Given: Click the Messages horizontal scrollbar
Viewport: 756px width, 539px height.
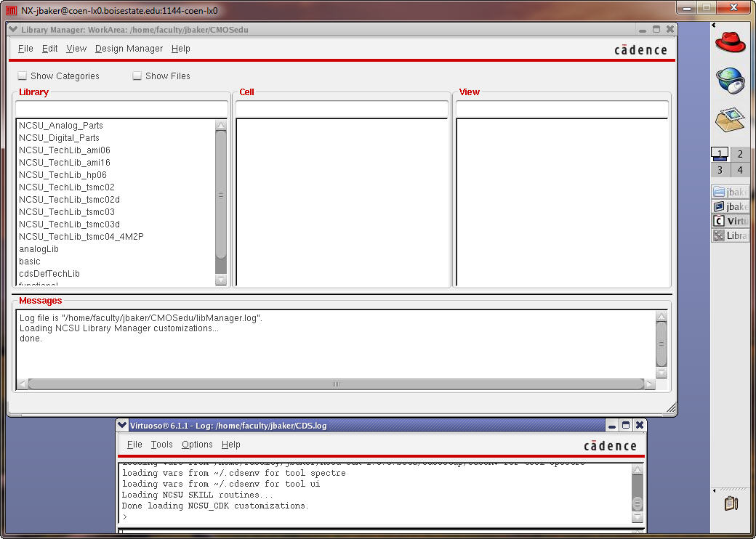Looking at the screenshot, I should click(x=335, y=384).
